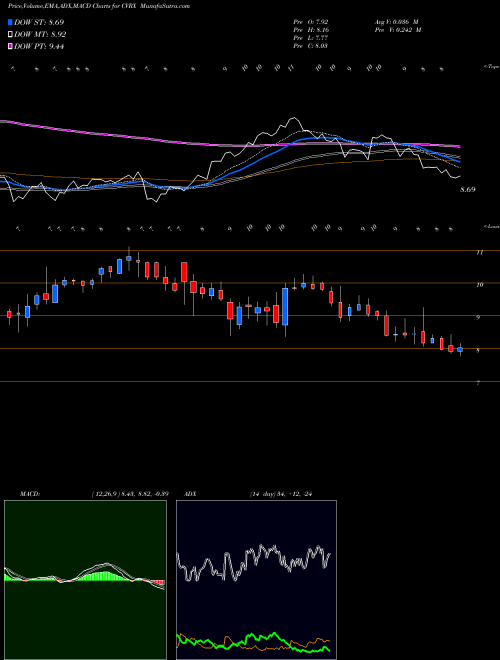This screenshot has width=500, height=660.
Task: Click the price axis label 8
Action: tap(478, 351)
